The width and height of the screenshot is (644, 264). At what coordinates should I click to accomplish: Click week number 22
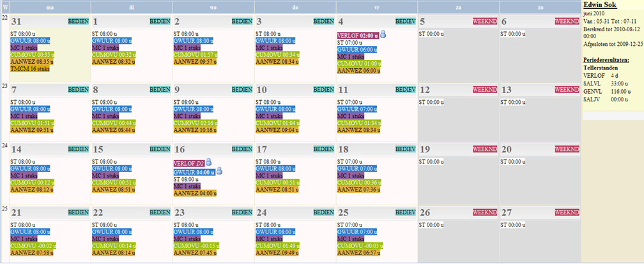pos(5,18)
